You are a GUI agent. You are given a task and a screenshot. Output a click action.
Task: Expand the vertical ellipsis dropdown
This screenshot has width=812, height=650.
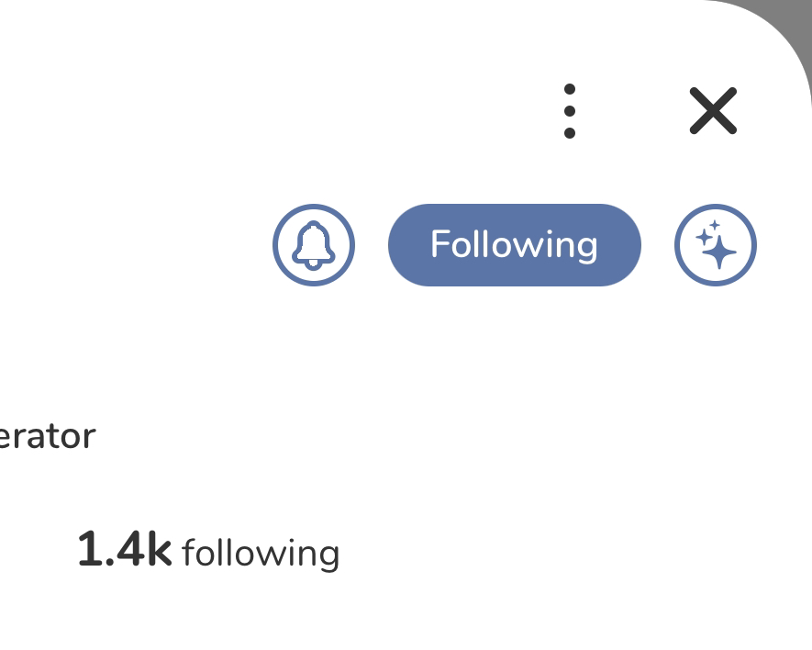[570, 111]
